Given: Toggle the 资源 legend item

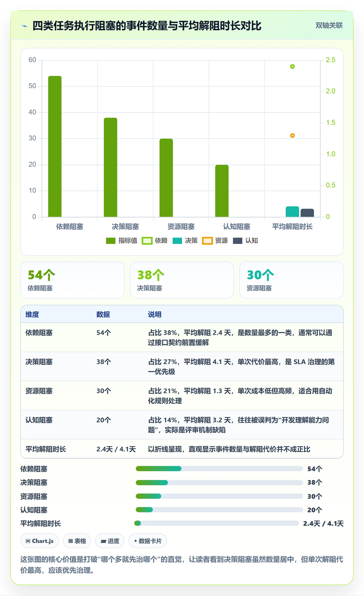Looking at the screenshot, I should point(215,241).
